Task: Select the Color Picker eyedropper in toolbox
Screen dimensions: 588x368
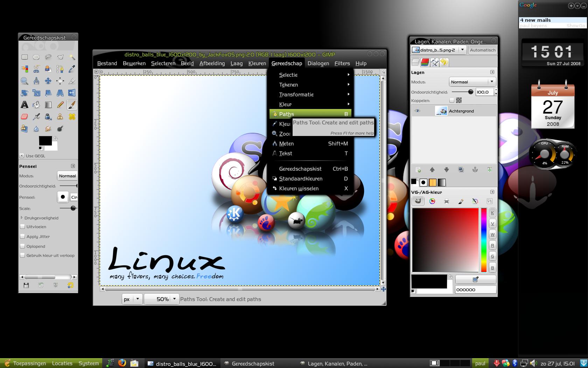Action: point(72,69)
